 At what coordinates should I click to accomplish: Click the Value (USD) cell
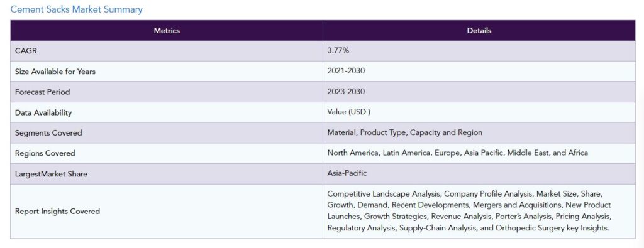(479, 112)
